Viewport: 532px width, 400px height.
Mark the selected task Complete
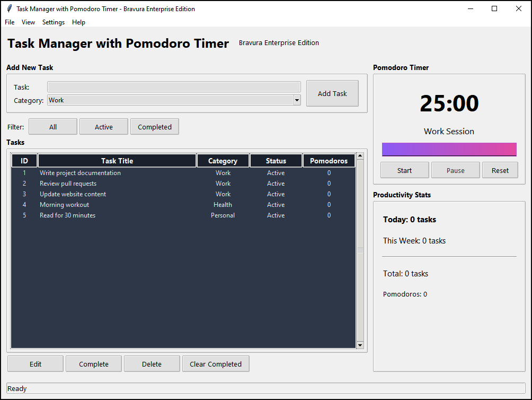(x=93, y=363)
